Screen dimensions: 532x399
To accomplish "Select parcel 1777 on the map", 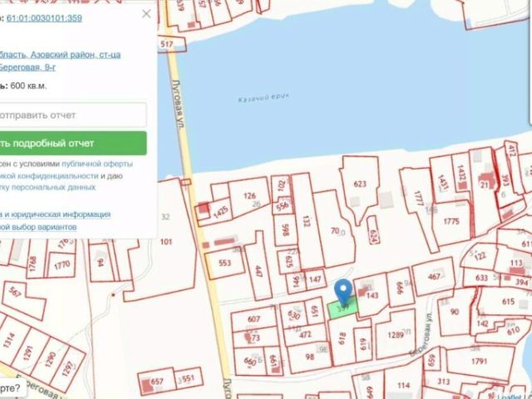I will point(419,198).
